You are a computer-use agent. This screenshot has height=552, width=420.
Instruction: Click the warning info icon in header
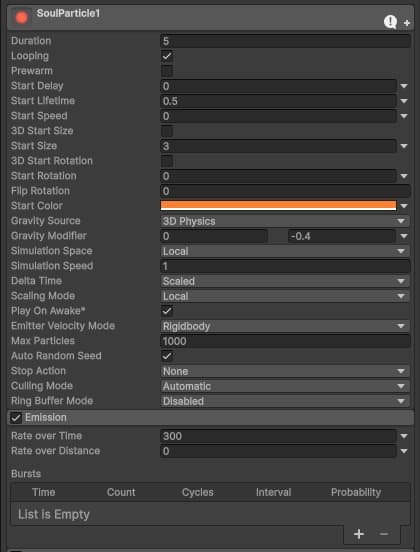click(390, 22)
